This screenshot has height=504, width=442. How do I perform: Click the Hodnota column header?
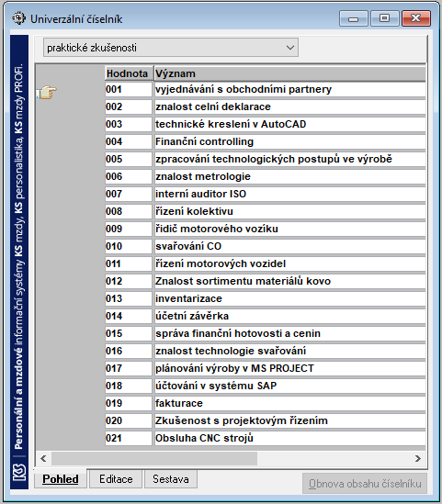click(129, 73)
